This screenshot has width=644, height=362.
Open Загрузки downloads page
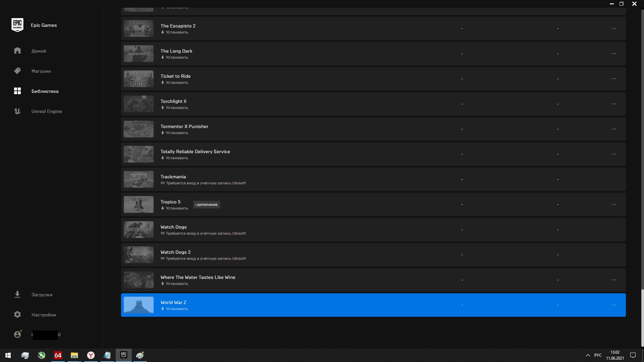tap(42, 295)
